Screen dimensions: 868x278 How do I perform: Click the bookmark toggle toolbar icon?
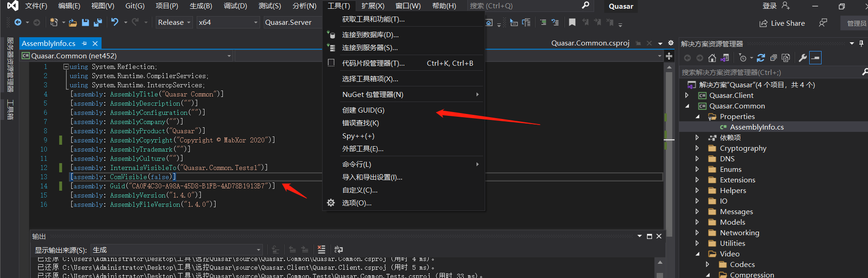(x=572, y=22)
